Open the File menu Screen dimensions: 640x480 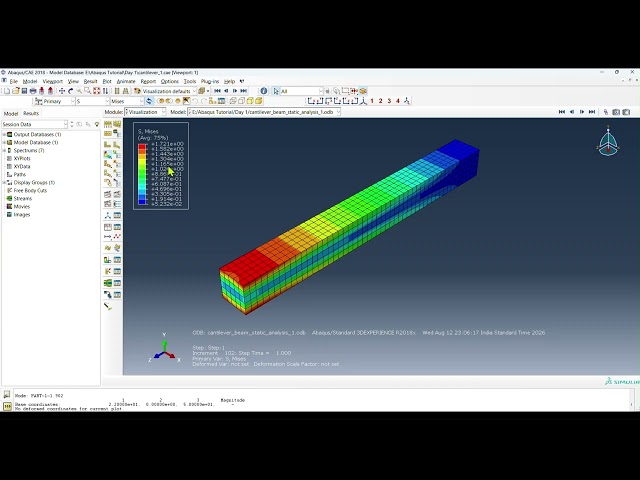pos(13,81)
